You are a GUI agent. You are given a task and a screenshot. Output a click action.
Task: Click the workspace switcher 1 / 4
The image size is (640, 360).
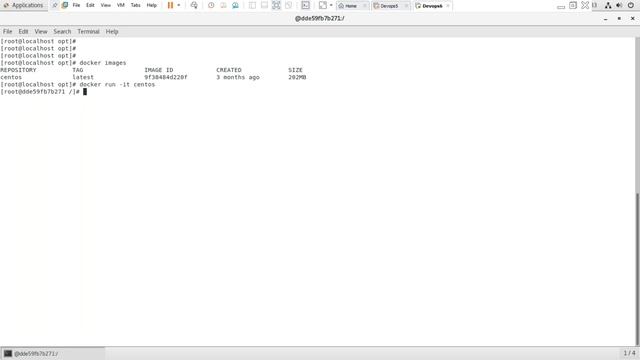click(629, 353)
